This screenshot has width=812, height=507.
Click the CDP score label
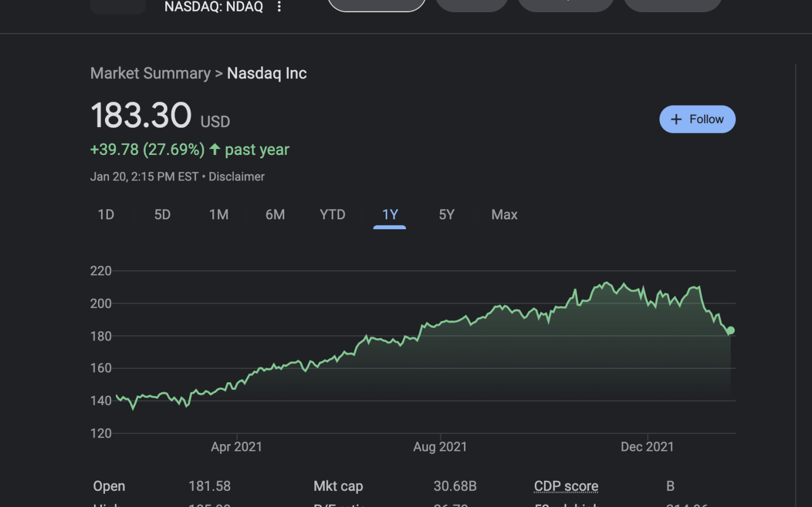(x=566, y=486)
